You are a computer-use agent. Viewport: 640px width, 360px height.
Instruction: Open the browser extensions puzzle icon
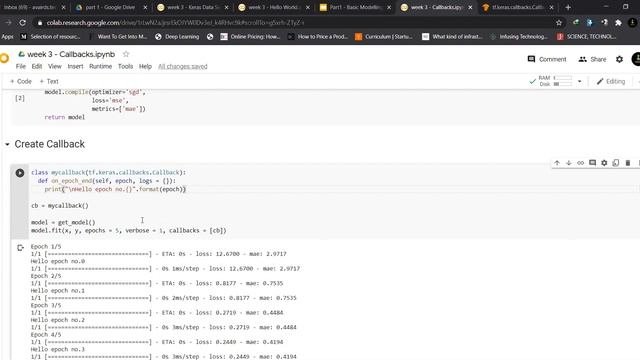618,23
